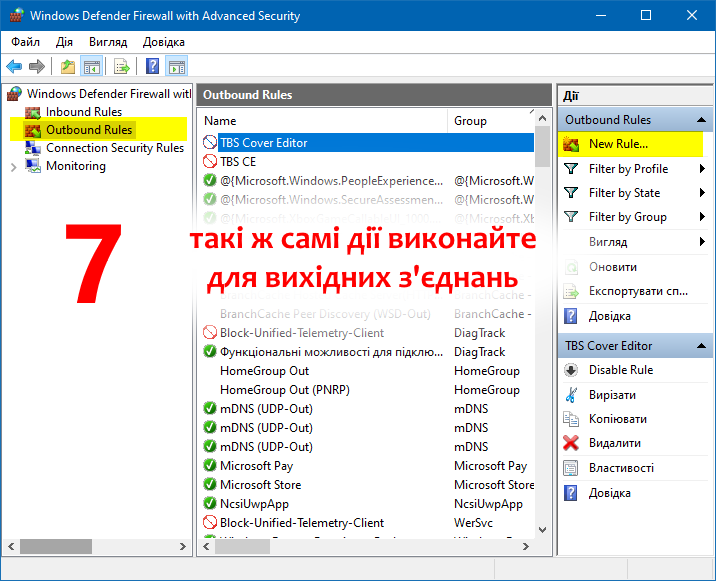
Task: Click the Up one level folder icon
Action: click(x=68, y=67)
